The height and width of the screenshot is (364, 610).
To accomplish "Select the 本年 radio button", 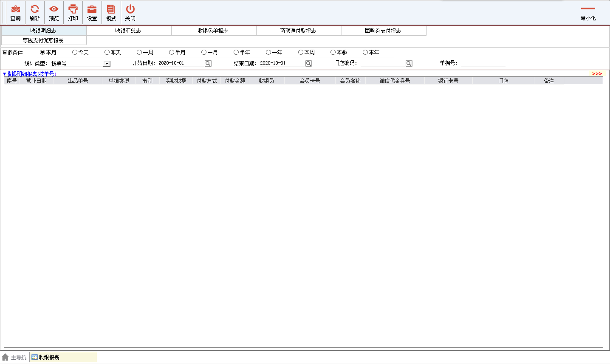I will click(365, 52).
